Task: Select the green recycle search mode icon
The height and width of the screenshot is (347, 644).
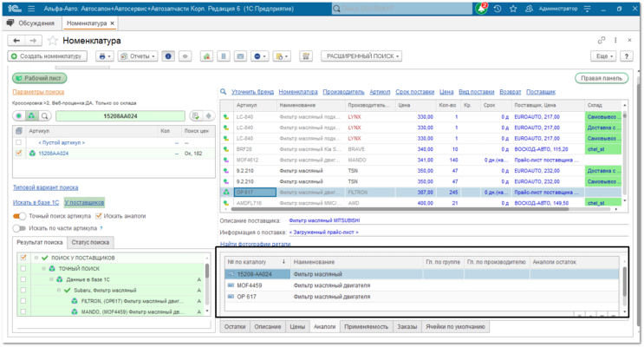Action: tap(31, 116)
